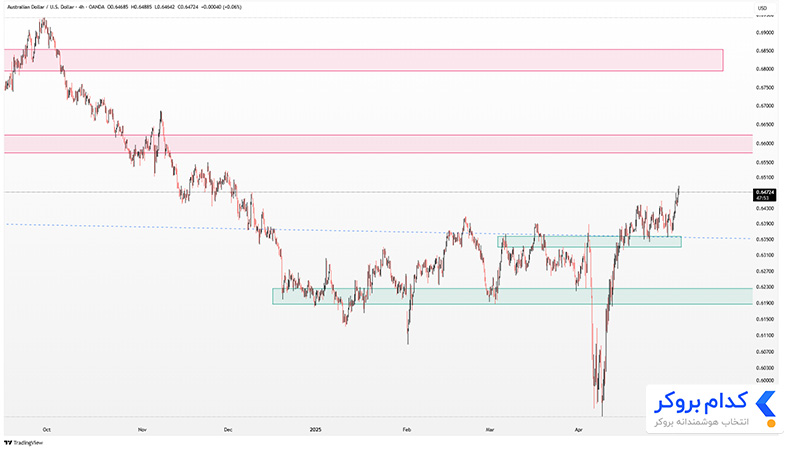Click the 0.69000 price axis label
This screenshot has width=800, height=450.
[765, 33]
